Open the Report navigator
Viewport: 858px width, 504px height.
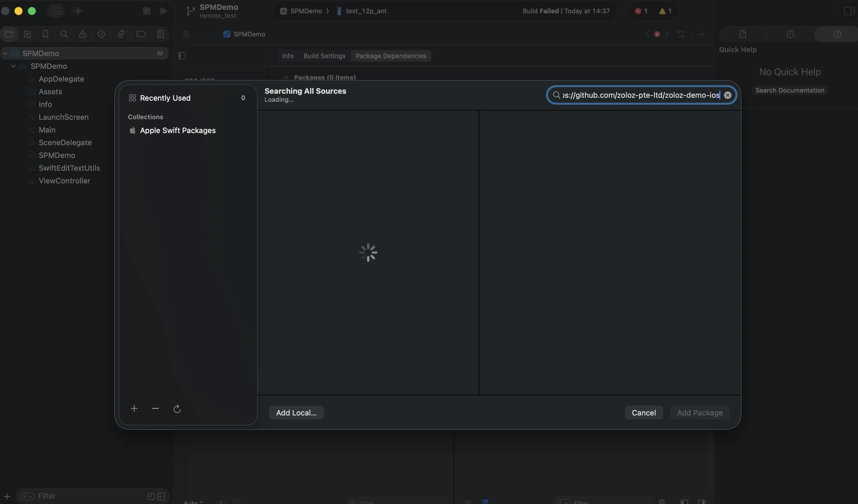(160, 34)
